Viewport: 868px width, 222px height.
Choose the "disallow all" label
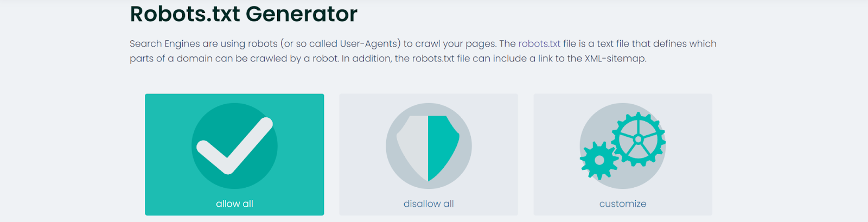[x=429, y=204]
